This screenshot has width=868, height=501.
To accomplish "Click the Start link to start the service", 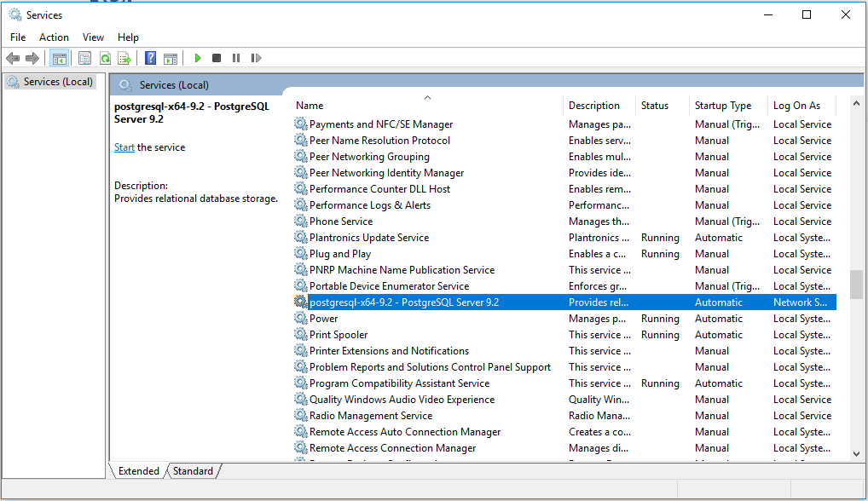I will coord(124,147).
